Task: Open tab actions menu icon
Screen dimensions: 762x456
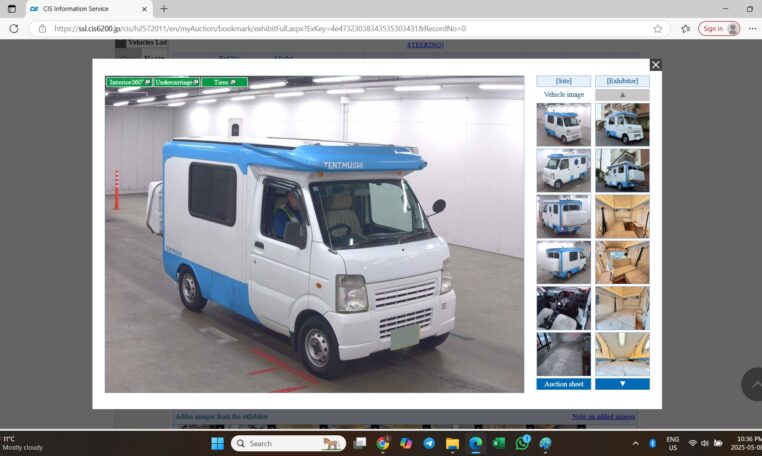Action: (x=12, y=9)
